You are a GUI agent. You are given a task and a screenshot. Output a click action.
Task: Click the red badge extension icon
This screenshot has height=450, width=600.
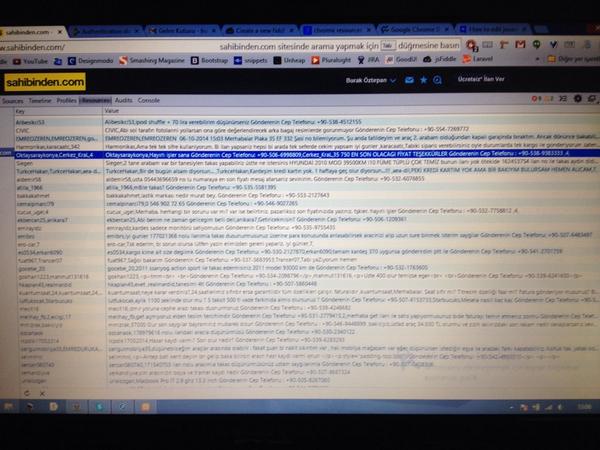(x=471, y=46)
